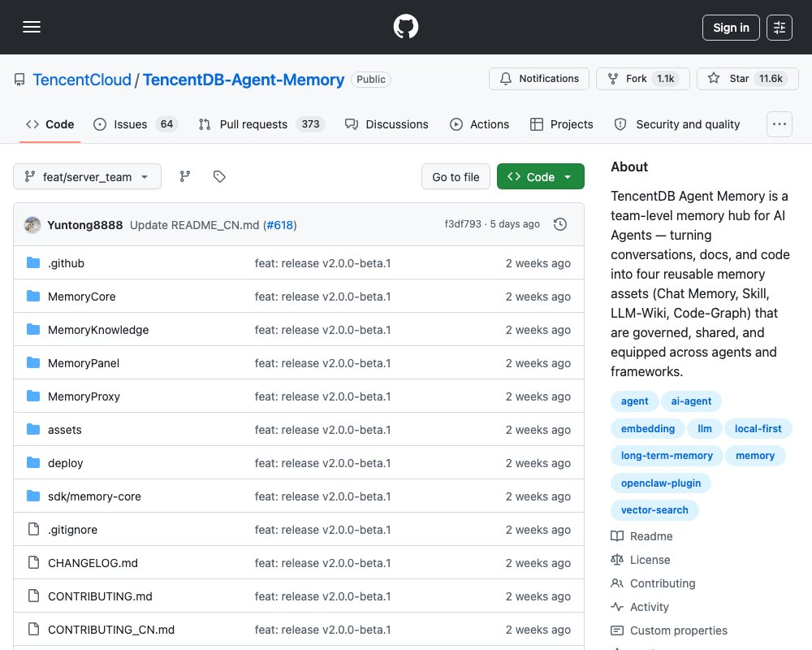Select the llm topic tag
812x650 pixels.
coord(705,429)
